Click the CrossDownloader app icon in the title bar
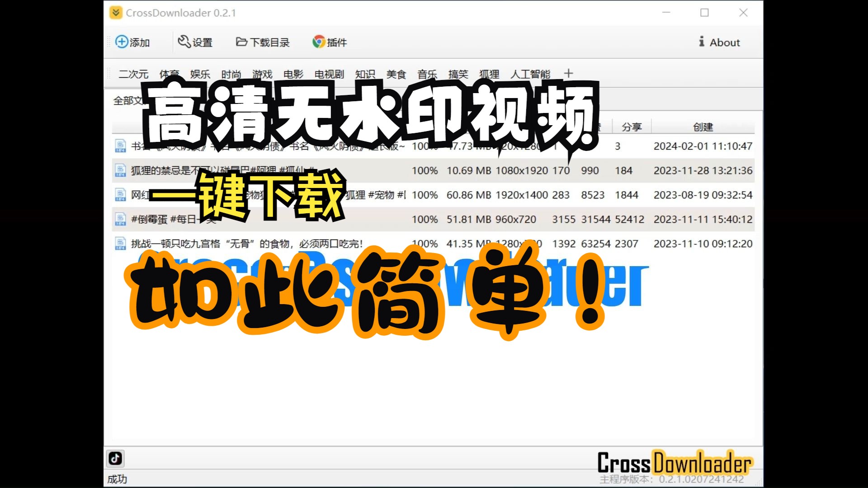The height and width of the screenshot is (488, 868). [x=116, y=13]
